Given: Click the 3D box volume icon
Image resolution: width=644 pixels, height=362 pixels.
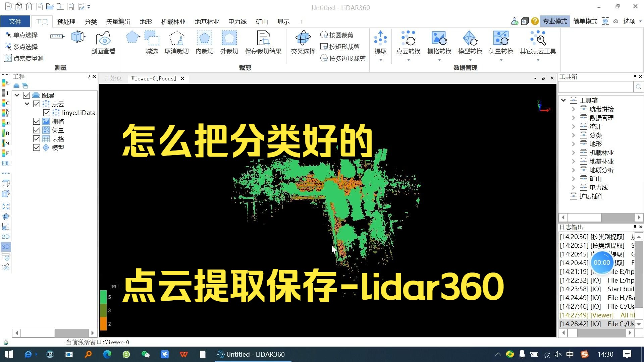Looking at the screenshot, I should (x=77, y=37).
